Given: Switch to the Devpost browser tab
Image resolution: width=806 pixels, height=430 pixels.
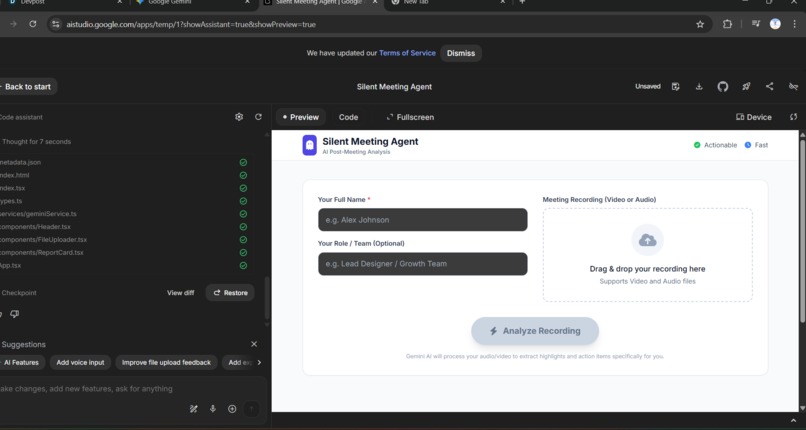Looking at the screenshot, I should (64, 2).
